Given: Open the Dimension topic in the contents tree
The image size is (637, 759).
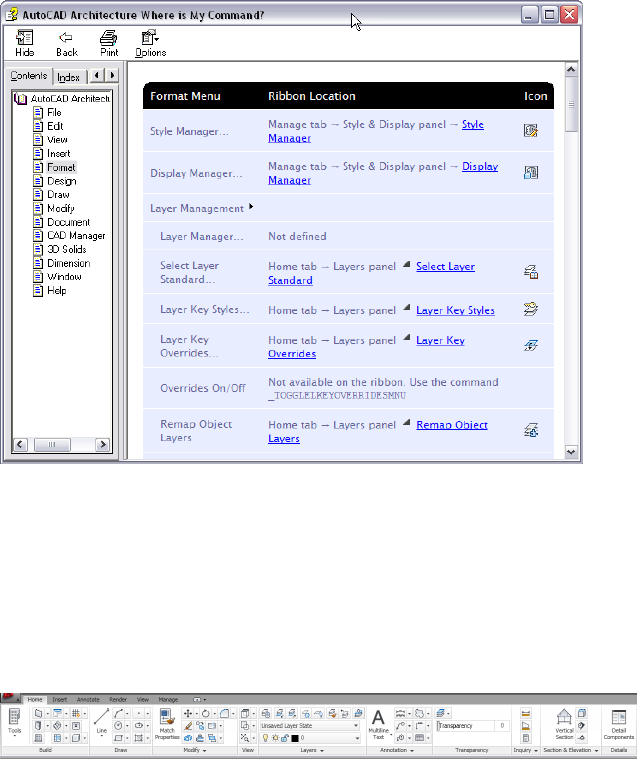Looking at the screenshot, I should [x=68, y=263].
